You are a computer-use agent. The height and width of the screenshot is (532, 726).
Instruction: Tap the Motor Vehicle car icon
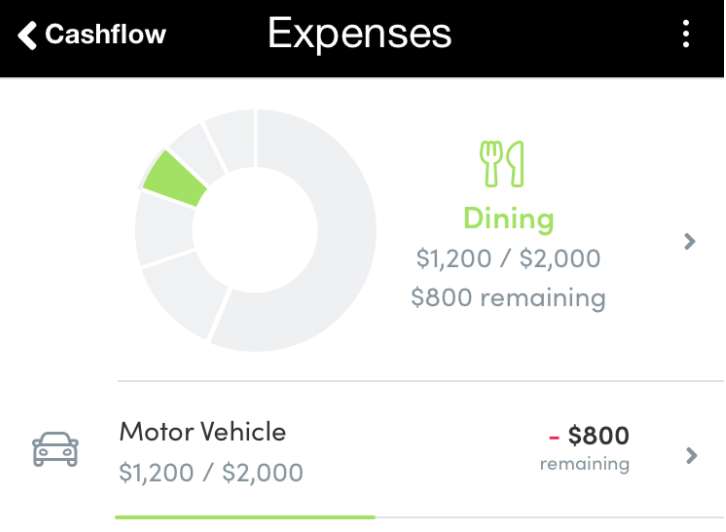56,449
